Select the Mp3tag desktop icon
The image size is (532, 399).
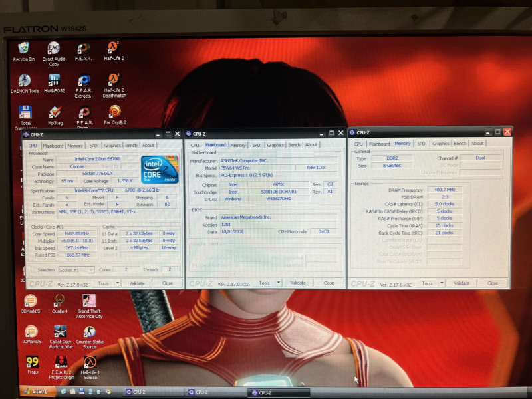pyautogui.click(x=55, y=116)
